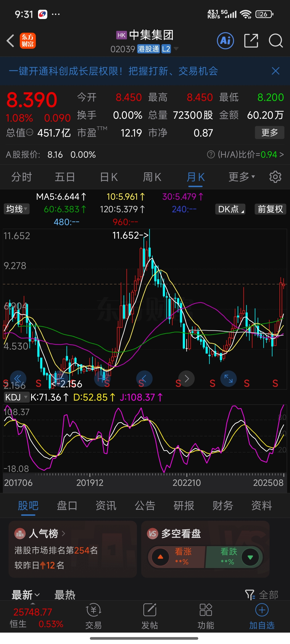Select the 股吧 tab
The image size is (290, 644).
tap(28, 506)
